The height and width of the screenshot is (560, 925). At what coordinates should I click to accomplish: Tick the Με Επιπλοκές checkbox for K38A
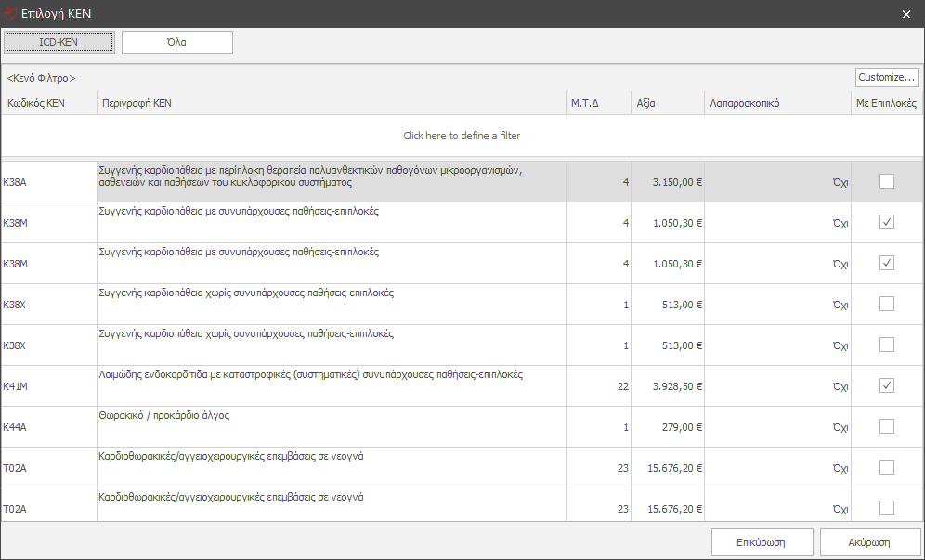887,181
